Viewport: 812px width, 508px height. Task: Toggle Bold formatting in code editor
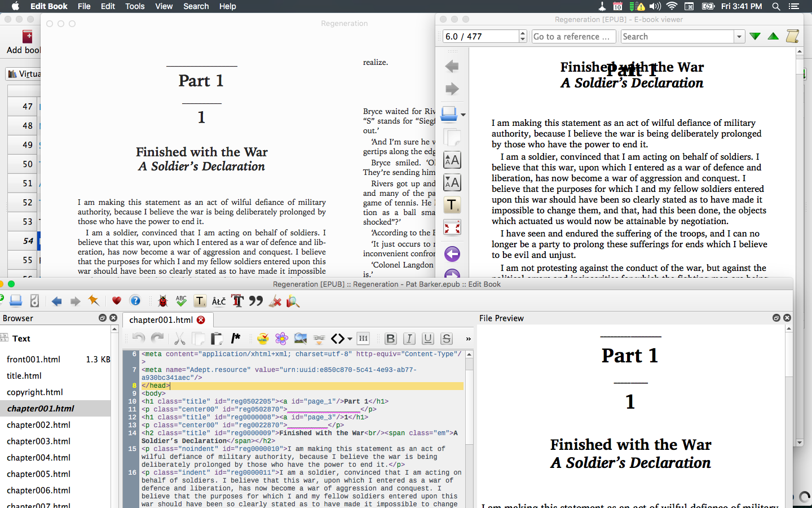coord(390,339)
